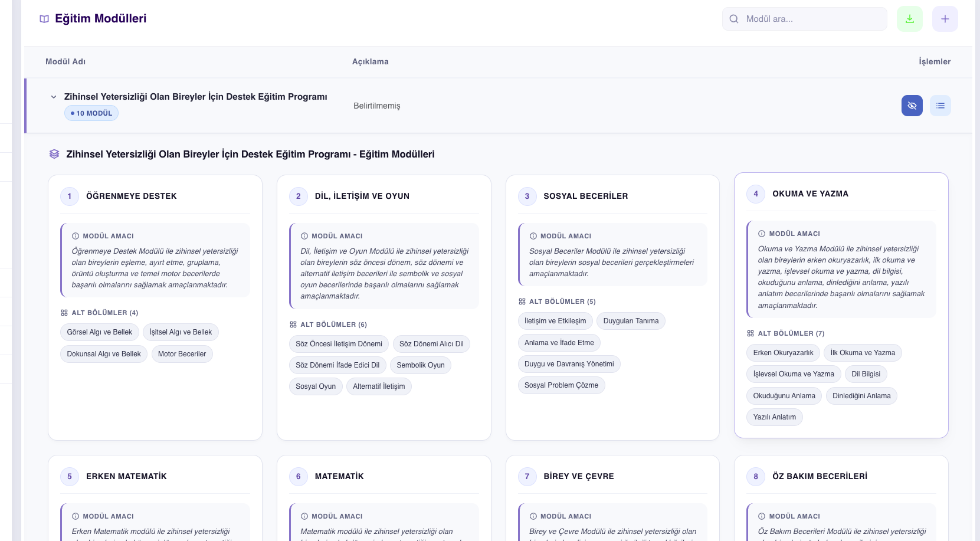Viewport: 980px width, 541px height.
Task: Click the info icon beside MODÜL AMACI in Okuma ve Yazma
Action: [x=762, y=234]
